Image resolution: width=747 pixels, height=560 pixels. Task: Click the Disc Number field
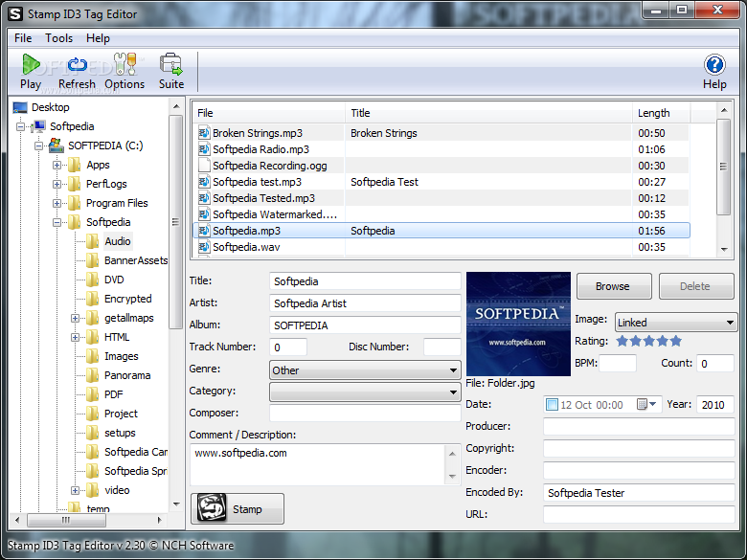(442, 347)
